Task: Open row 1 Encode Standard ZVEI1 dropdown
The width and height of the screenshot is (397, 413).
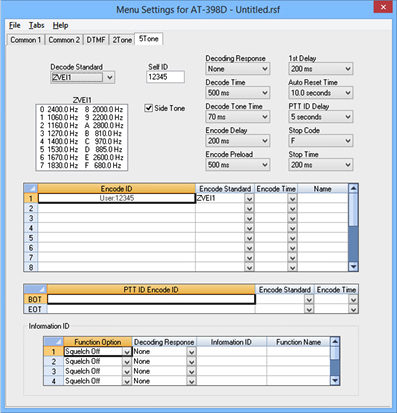Action: click(249, 198)
